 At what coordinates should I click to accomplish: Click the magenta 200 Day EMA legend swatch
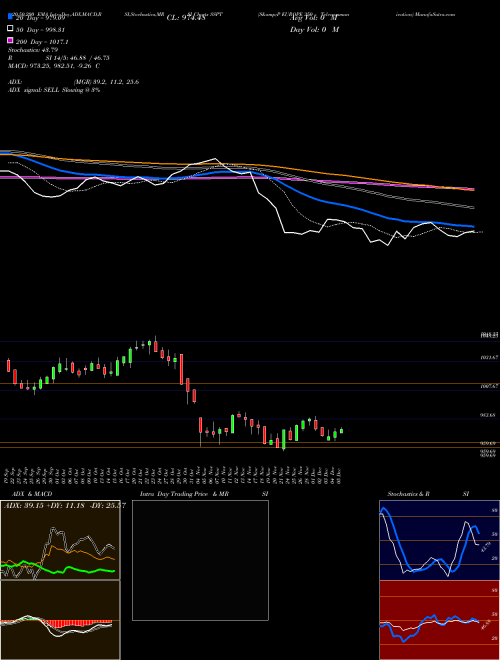[10, 40]
